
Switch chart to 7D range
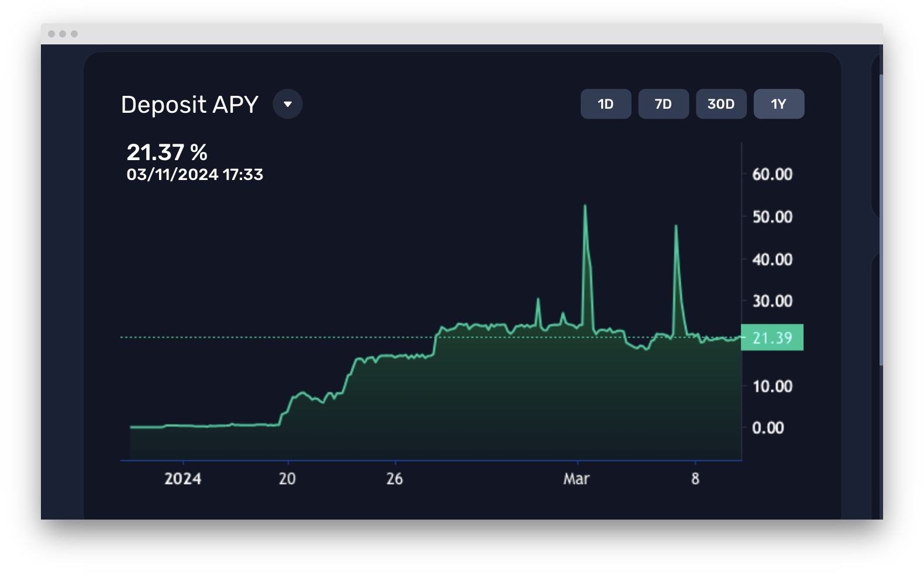pos(663,104)
